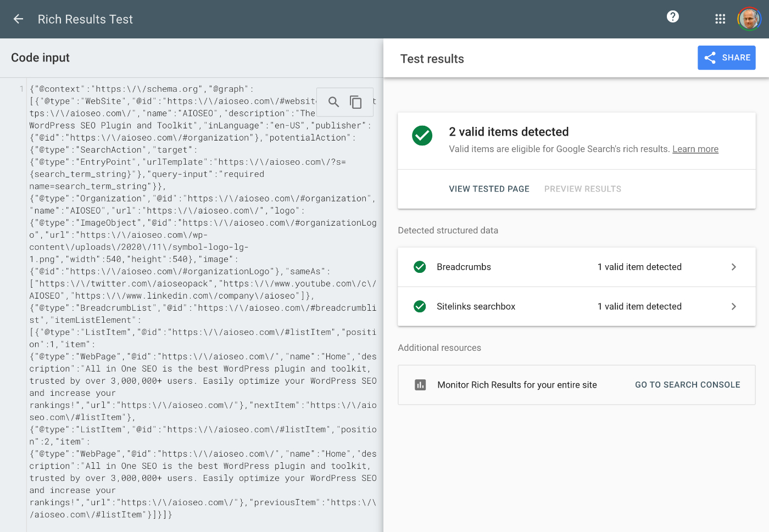Search within the code input
The height and width of the screenshot is (532, 769).
click(x=333, y=102)
